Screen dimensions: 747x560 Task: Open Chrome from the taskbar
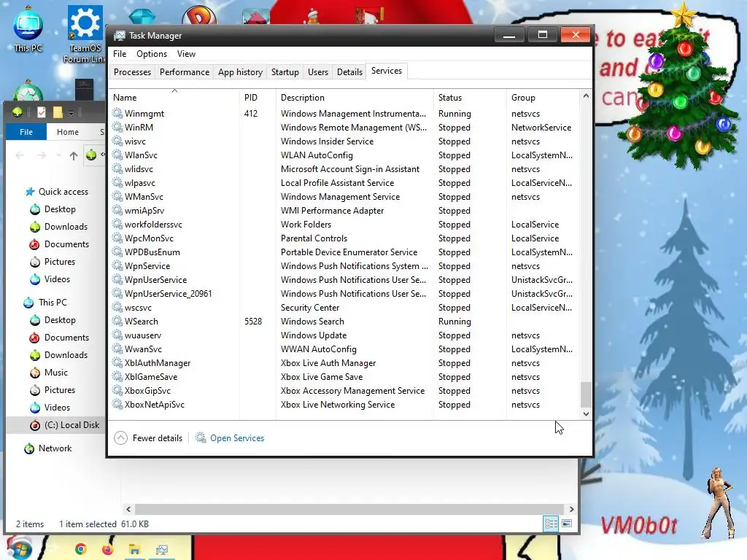pos(80,549)
